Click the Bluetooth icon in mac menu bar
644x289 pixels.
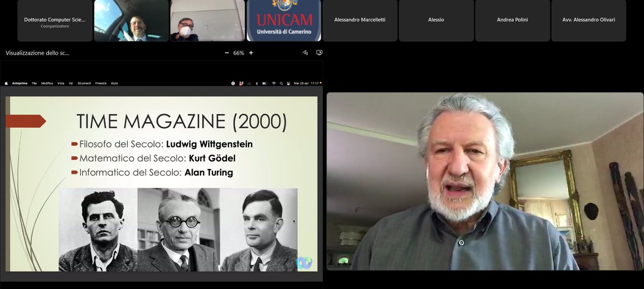257,83
